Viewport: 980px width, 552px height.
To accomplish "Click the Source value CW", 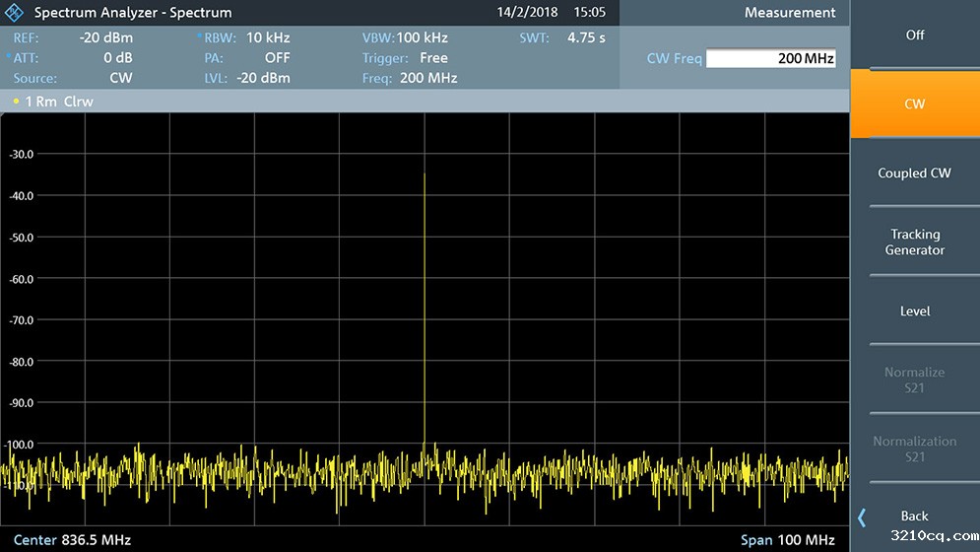I will (x=120, y=78).
